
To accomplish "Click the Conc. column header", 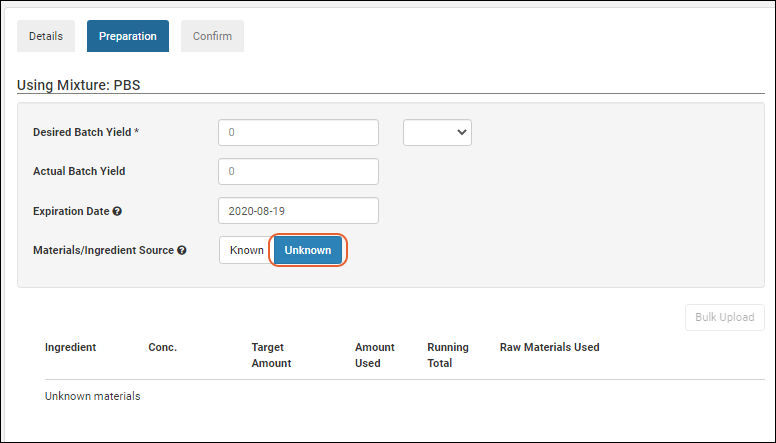I will (162, 347).
